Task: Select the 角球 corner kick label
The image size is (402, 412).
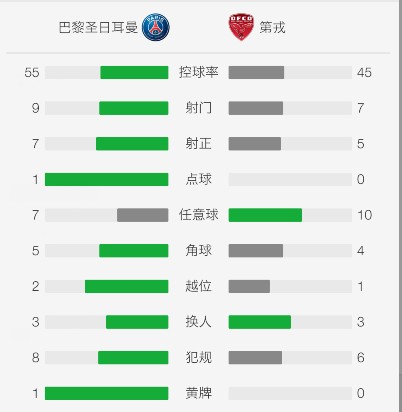Action: click(198, 251)
